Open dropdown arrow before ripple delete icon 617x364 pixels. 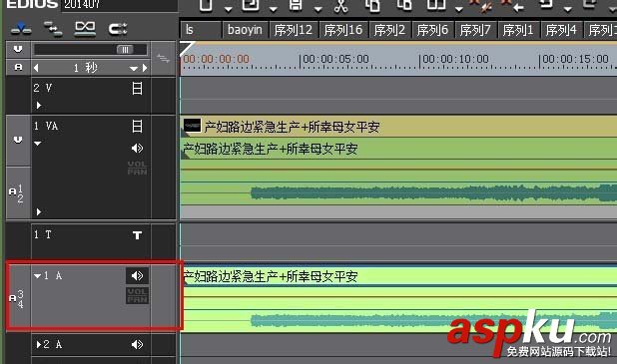458,9
